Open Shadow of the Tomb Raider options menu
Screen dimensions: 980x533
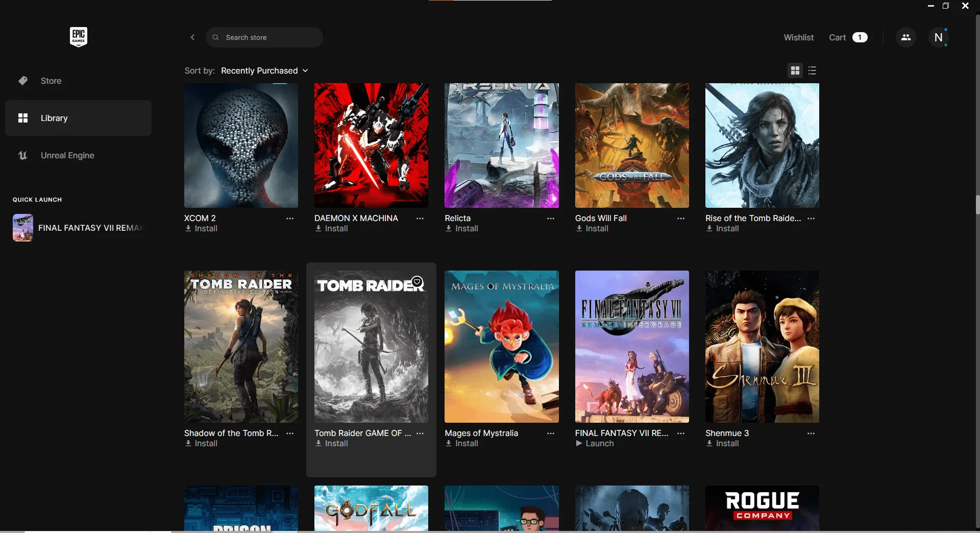click(x=290, y=433)
